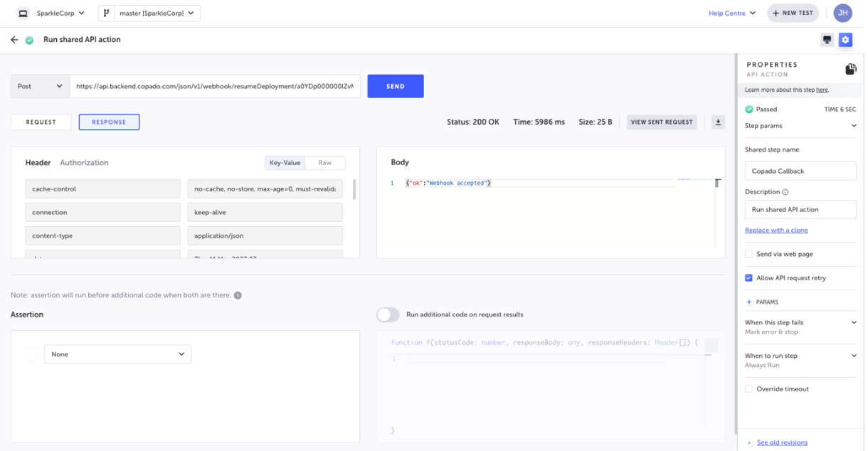
Task: Click the Size: 25 B value
Action: (x=596, y=122)
